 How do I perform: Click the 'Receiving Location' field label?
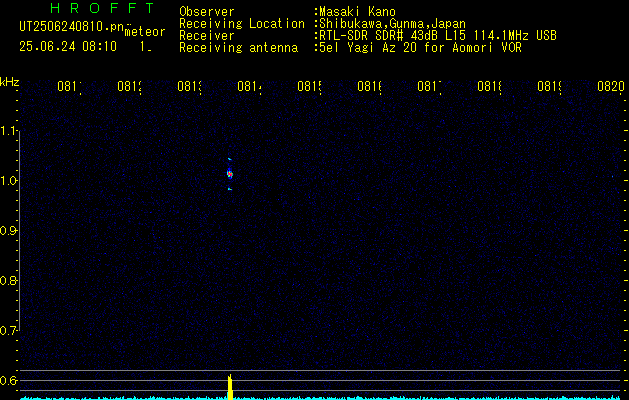(242, 24)
